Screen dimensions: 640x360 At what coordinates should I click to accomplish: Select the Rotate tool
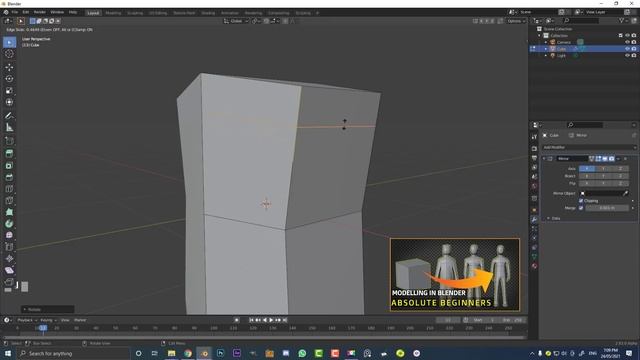pos(9,79)
